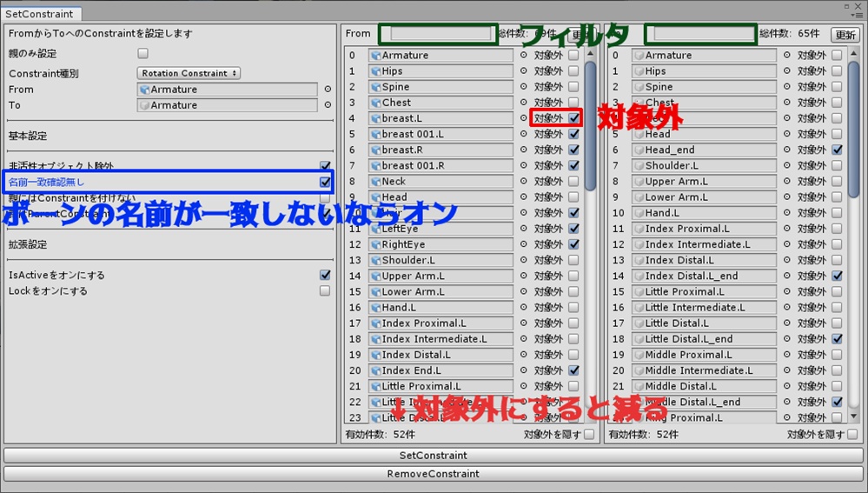Select the Head object field in the To list

(704, 134)
